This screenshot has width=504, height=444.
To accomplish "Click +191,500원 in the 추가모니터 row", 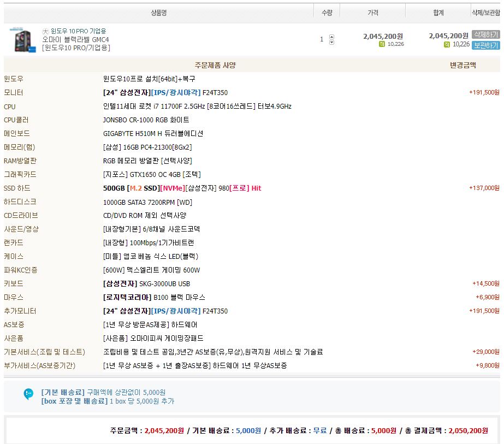I will tap(484, 311).
